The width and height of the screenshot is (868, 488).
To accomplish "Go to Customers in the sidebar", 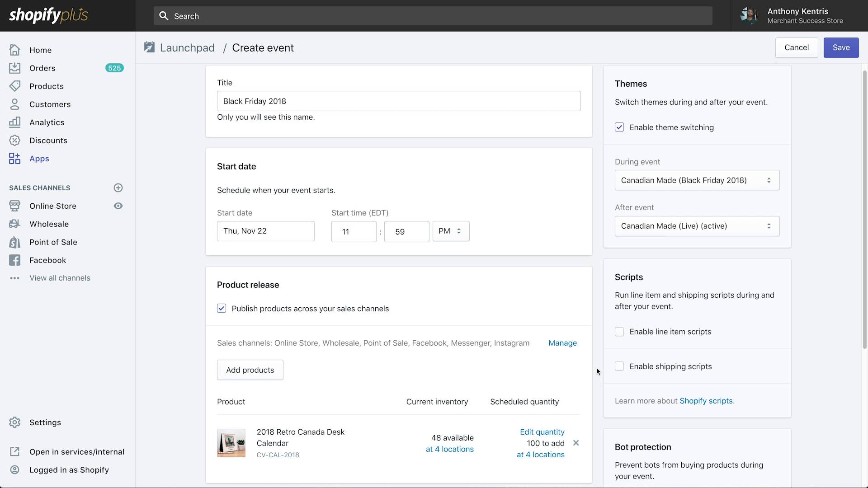I will coord(50,104).
